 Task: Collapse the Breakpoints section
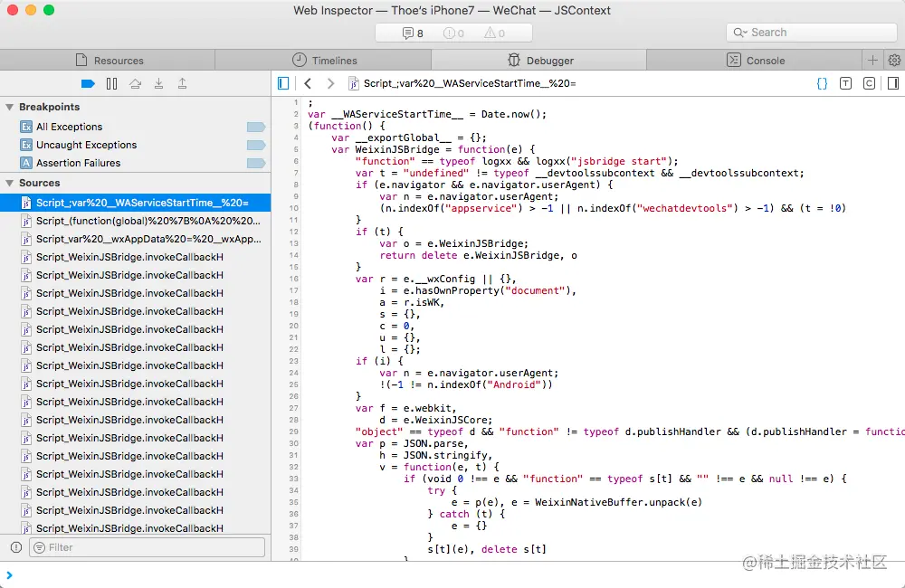(x=9, y=108)
